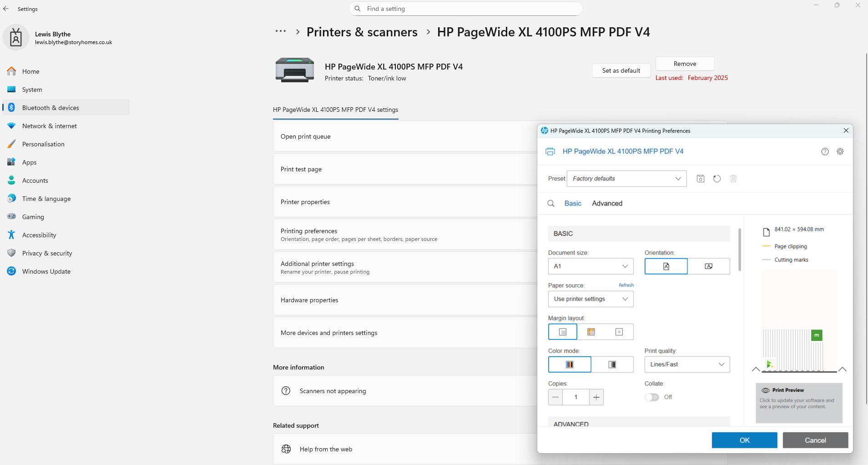
Task: Open Network & internet settings
Action: tap(66, 126)
